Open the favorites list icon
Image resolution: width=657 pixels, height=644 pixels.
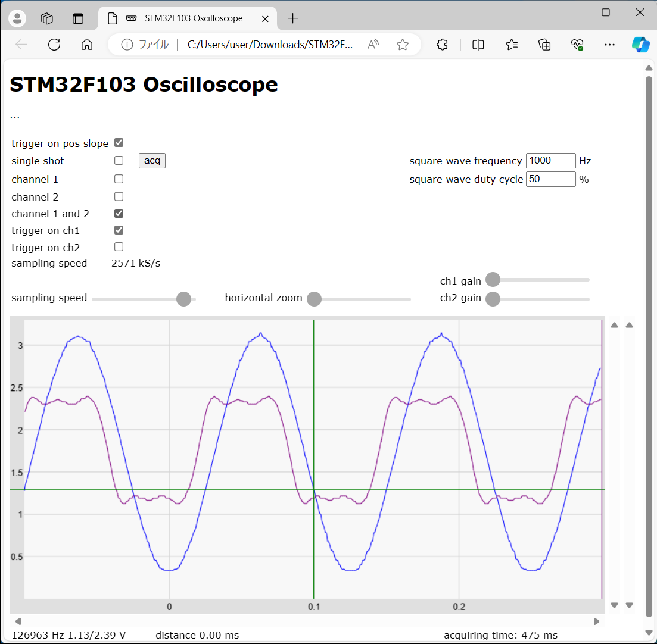click(x=511, y=45)
